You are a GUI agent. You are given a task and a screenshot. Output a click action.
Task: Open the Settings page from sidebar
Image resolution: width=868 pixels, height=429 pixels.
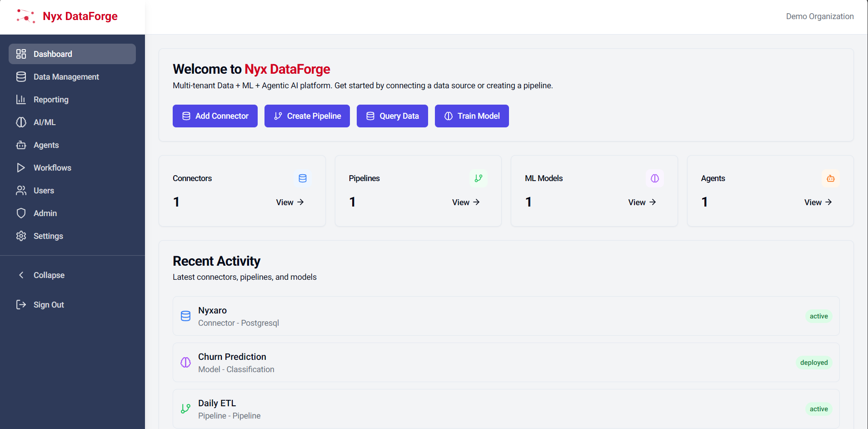click(x=48, y=236)
